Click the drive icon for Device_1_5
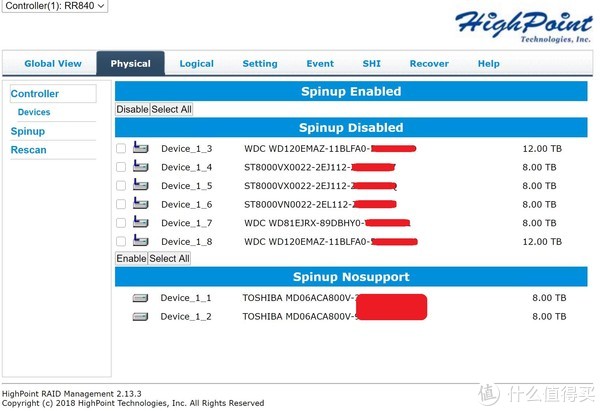This screenshot has width=600, height=411. point(140,185)
